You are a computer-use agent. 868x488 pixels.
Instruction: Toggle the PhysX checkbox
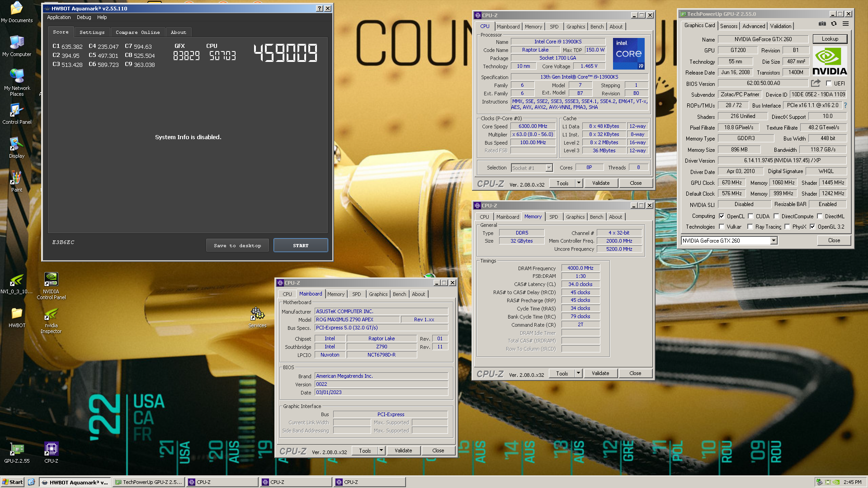tap(788, 227)
